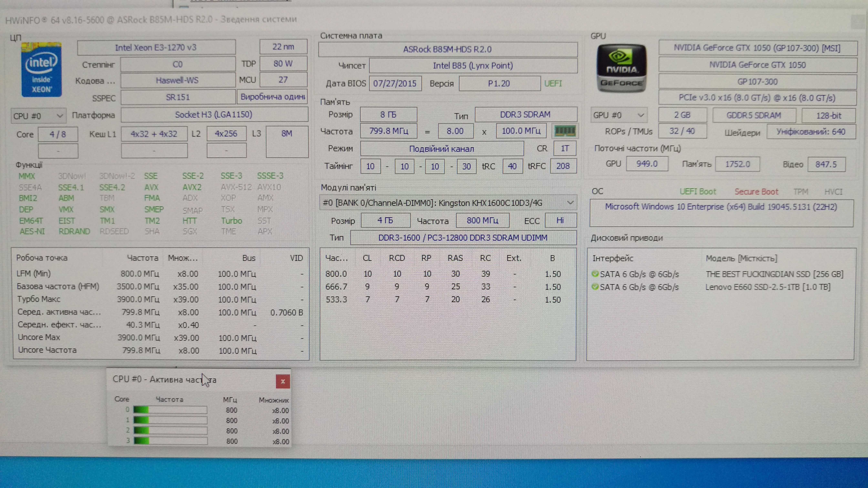
Task: Click the Уніфікований: 640 shaders field
Action: click(811, 132)
